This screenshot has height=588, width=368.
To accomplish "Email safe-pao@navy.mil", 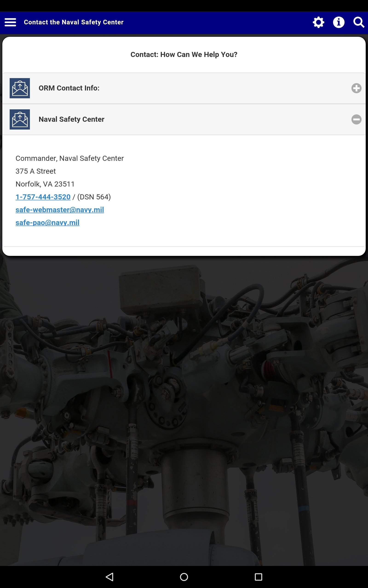I will (x=47, y=223).
